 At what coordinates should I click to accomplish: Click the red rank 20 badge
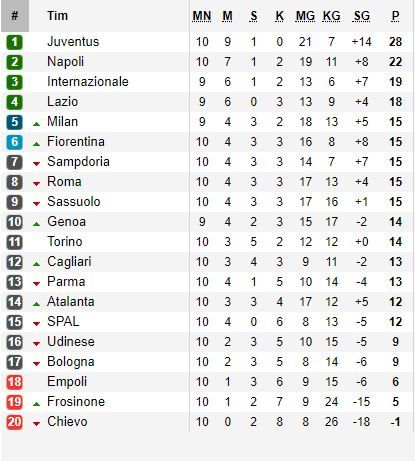pos(14,422)
